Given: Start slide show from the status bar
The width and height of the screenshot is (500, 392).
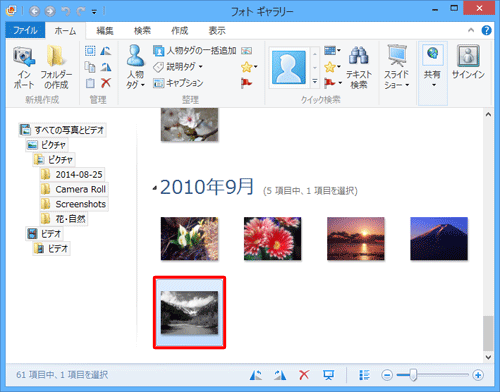Looking at the screenshot, I should pyautogui.click(x=328, y=375).
